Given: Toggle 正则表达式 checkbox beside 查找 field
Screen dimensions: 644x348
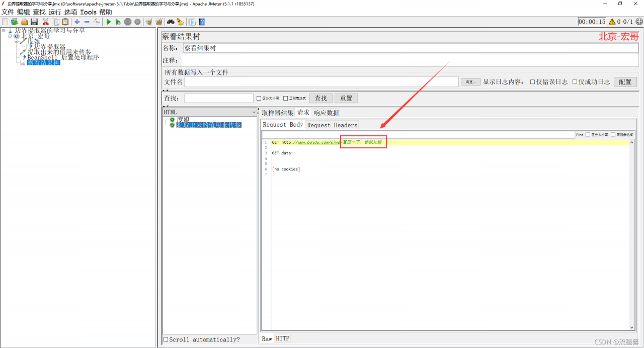Looking at the screenshot, I should [285, 99].
